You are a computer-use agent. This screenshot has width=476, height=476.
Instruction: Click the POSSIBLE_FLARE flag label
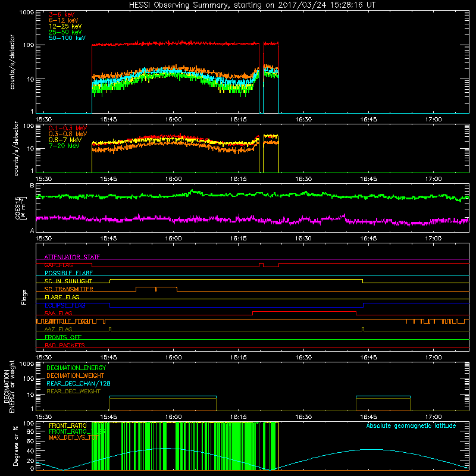68,273
